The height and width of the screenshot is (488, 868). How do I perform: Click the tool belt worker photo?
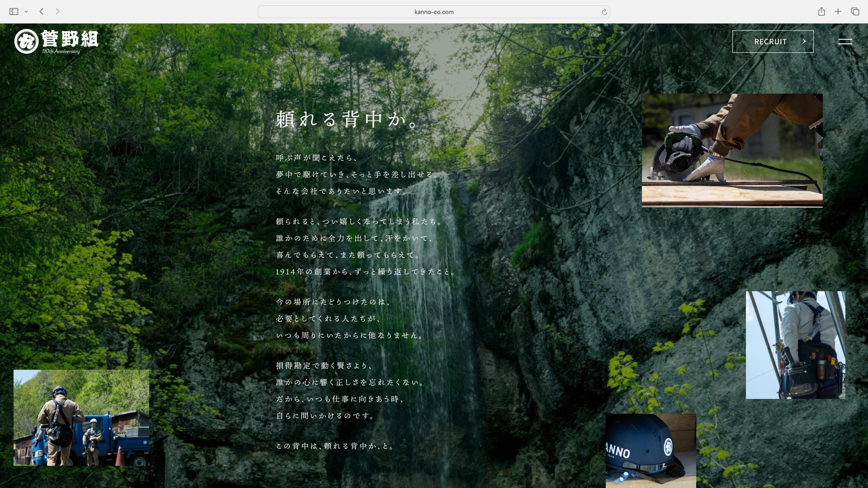tap(795, 345)
